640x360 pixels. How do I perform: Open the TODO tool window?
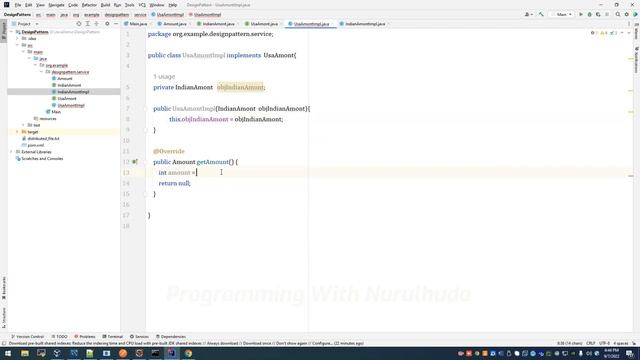click(x=60, y=337)
